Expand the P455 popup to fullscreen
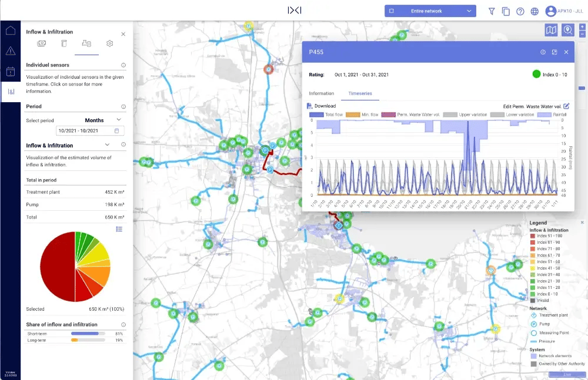588x380 pixels. [x=554, y=52]
